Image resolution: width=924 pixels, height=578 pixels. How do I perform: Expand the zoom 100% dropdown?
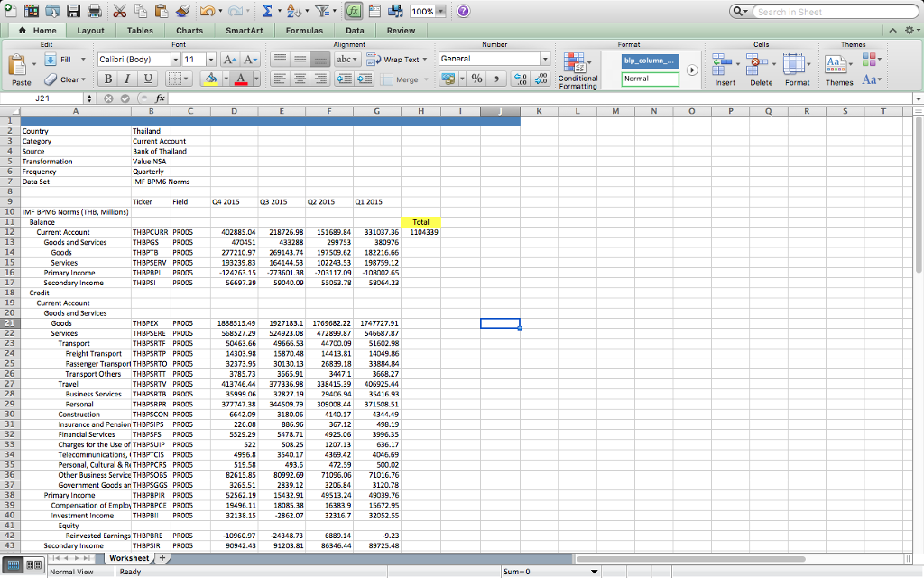[441, 12]
